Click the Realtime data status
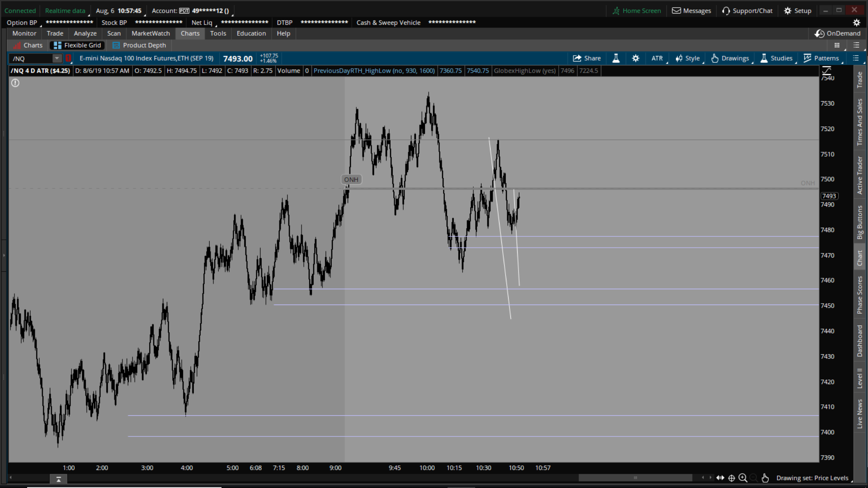The height and width of the screenshot is (488, 868). (65, 11)
